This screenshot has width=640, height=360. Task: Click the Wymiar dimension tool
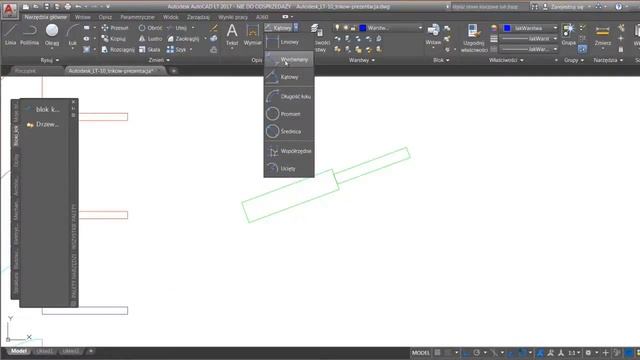click(x=253, y=34)
